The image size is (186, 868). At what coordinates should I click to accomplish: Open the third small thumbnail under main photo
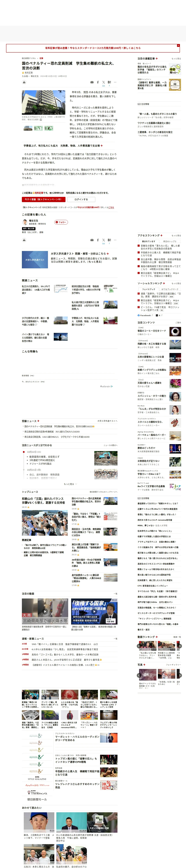click(x=49, y=128)
